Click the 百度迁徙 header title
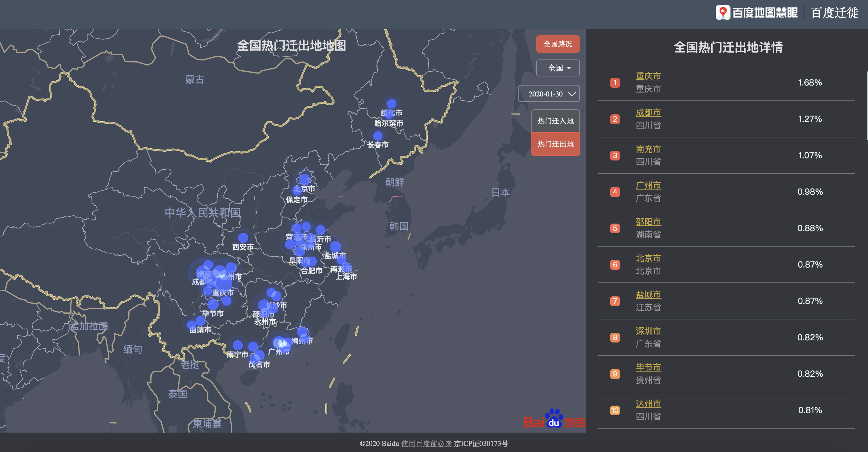Viewport: 868px width, 452px height. coord(834,13)
